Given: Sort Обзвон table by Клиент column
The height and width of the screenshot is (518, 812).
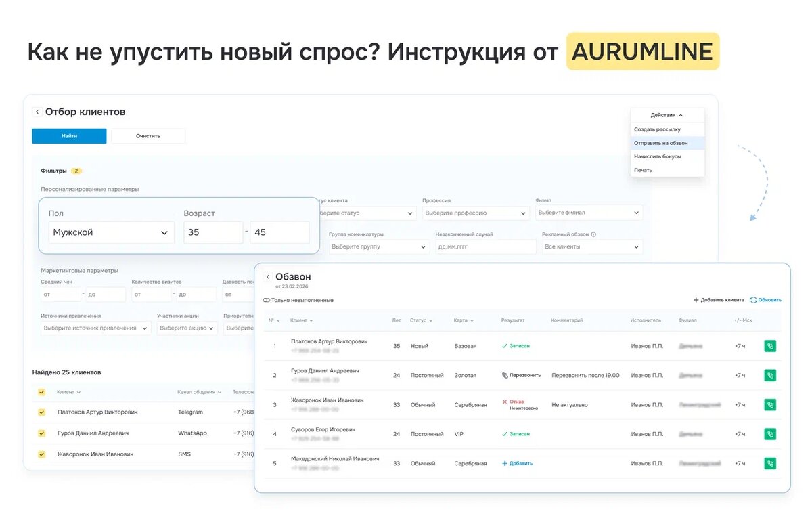Looking at the screenshot, I should click(x=302, y=320).
